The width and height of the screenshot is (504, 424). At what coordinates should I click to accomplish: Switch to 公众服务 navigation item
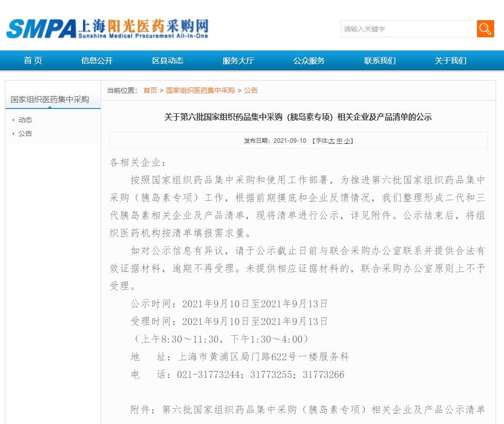[x=308, y=60]
